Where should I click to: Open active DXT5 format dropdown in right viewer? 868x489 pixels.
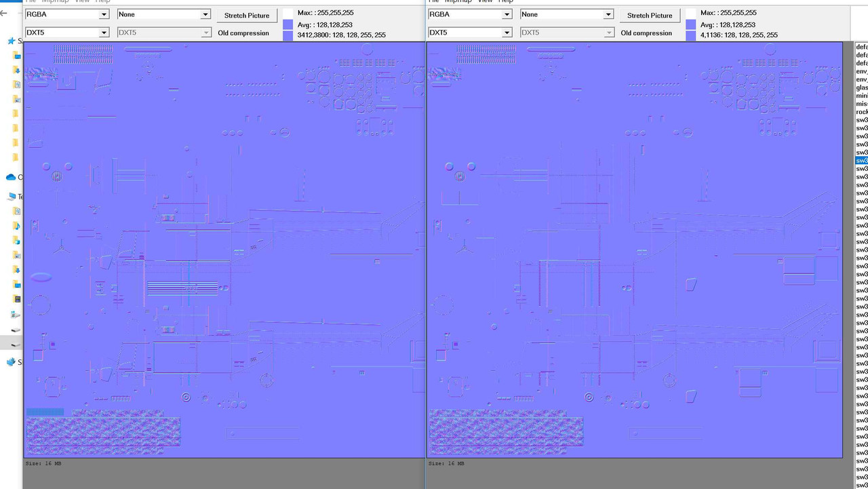[470, 33]
